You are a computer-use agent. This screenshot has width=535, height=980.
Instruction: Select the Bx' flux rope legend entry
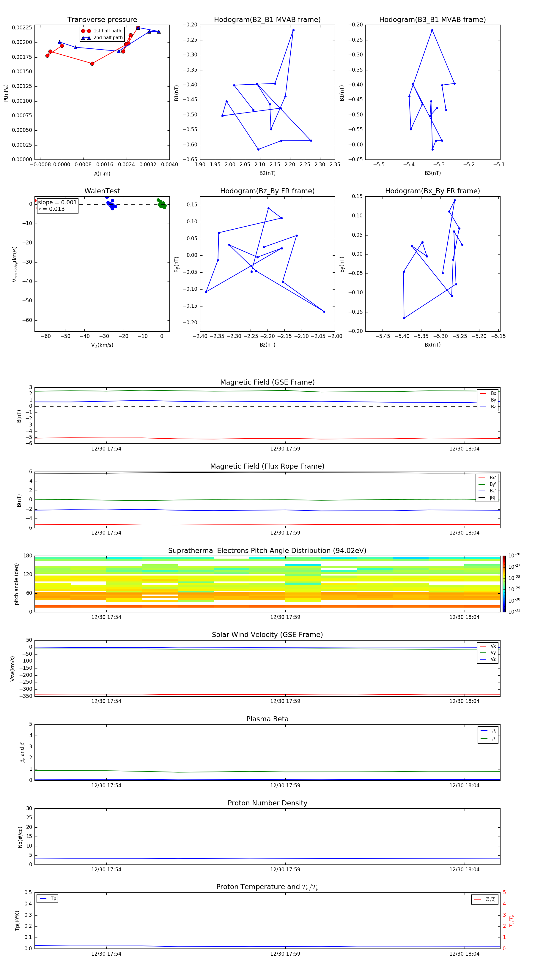[x=487, y=478]
